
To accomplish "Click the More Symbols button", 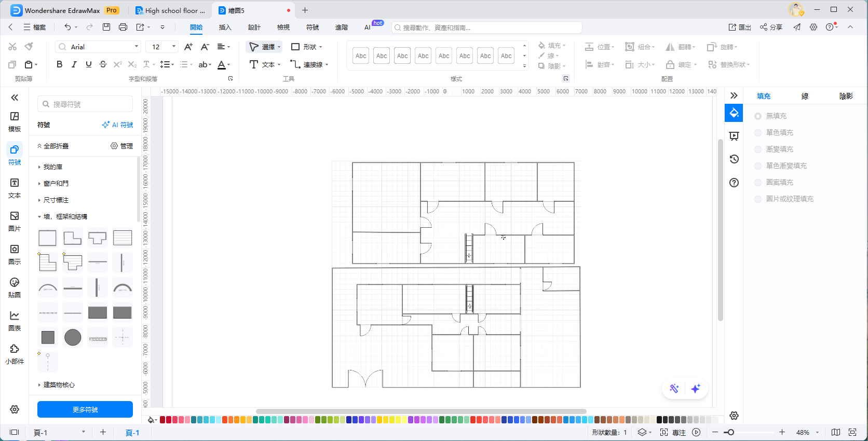I will pyautogui.click(x=85, y=409).
